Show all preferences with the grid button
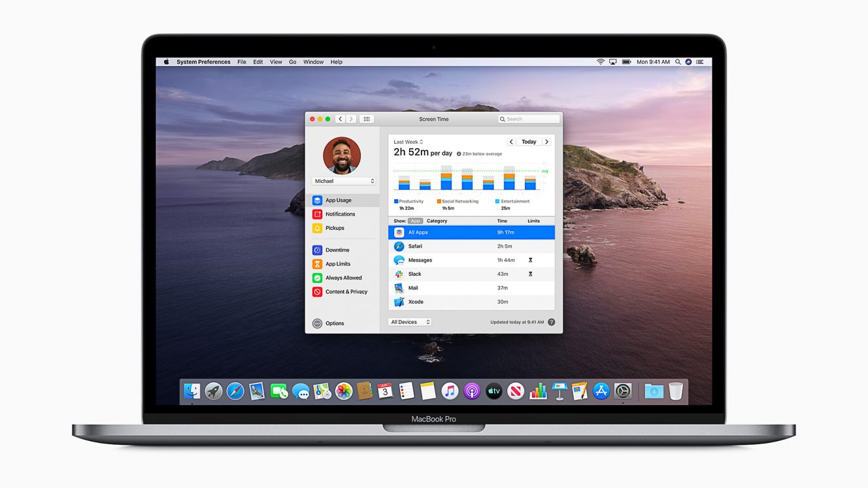This screenshot has height=488, width=868. click(367, 119)
